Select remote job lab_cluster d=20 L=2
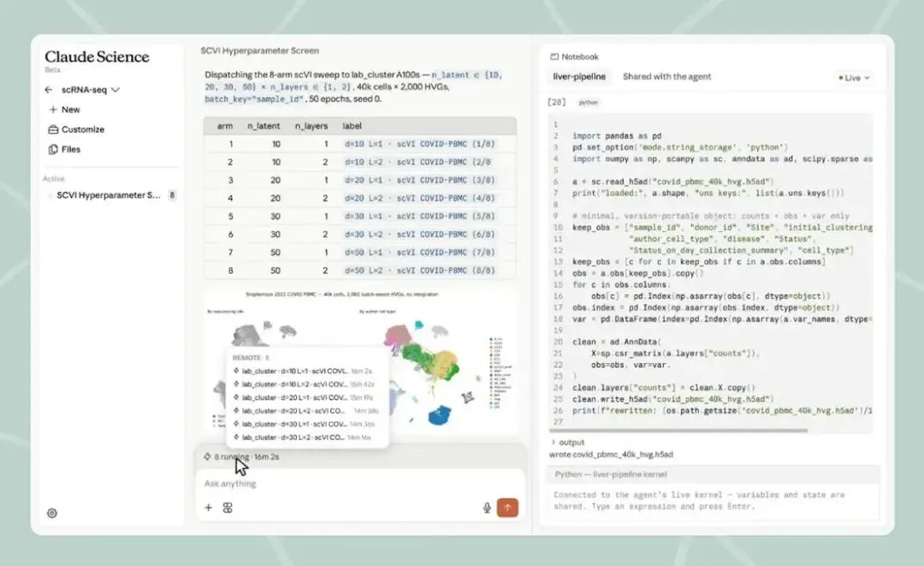The width and height of the screenshot is (924, 566). (306, 411)
